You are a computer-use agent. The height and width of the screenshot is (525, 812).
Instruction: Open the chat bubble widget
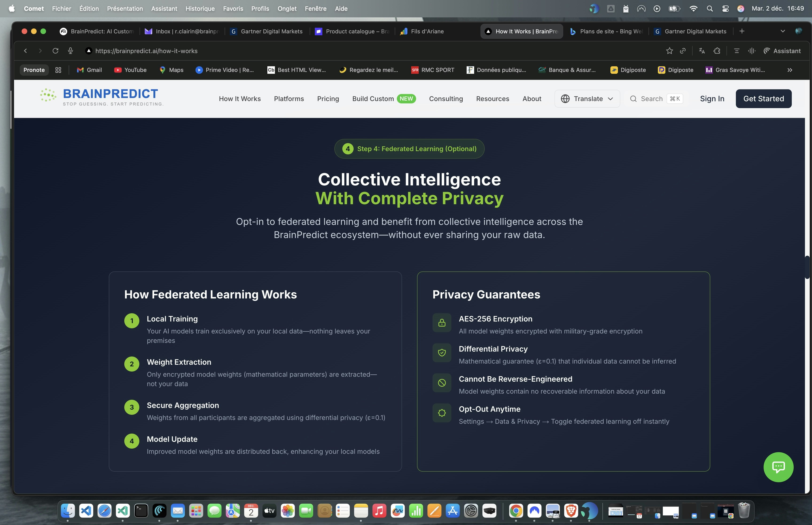tap(778, 467)
